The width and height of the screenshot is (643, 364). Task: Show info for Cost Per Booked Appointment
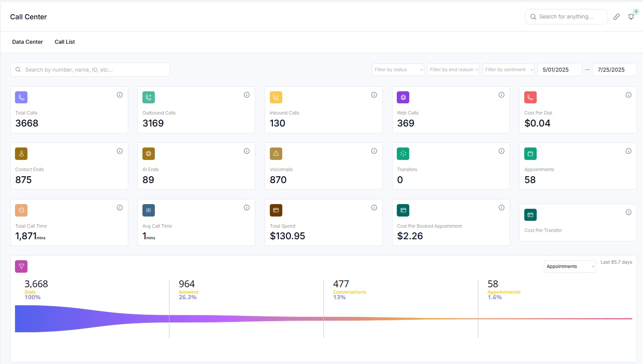pyautogui.click(x=501, y=208)
